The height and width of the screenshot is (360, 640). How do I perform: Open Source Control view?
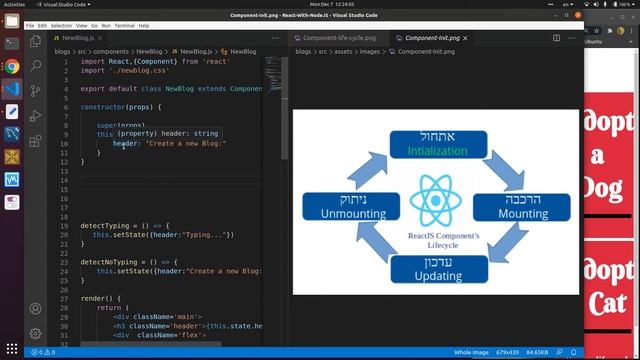[36, 91]
